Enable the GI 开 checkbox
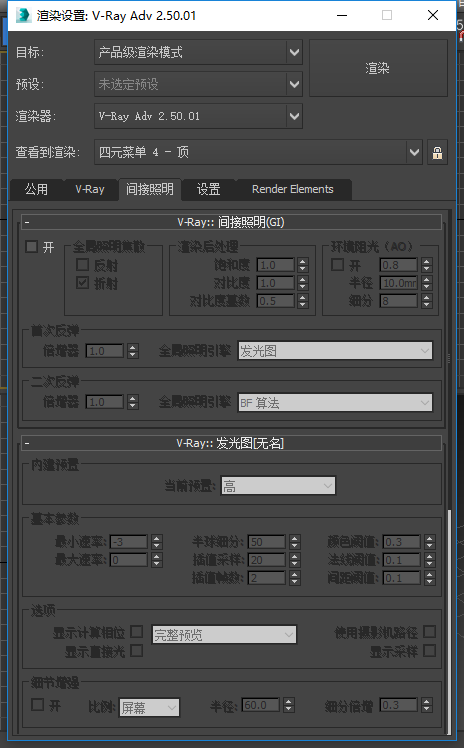The width and height of the screenshot is (464, 748). pos(31,247)
